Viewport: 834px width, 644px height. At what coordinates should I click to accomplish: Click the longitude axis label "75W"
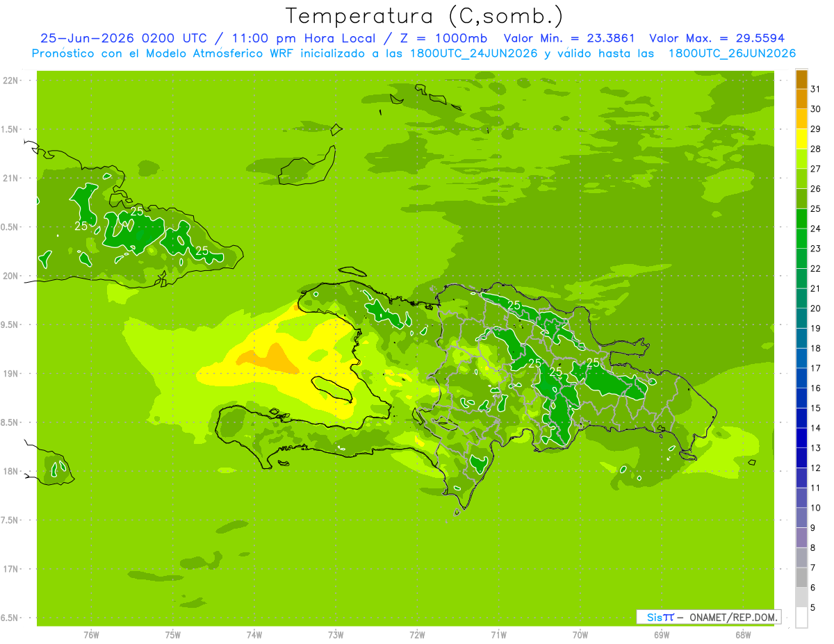pos(173,635)
